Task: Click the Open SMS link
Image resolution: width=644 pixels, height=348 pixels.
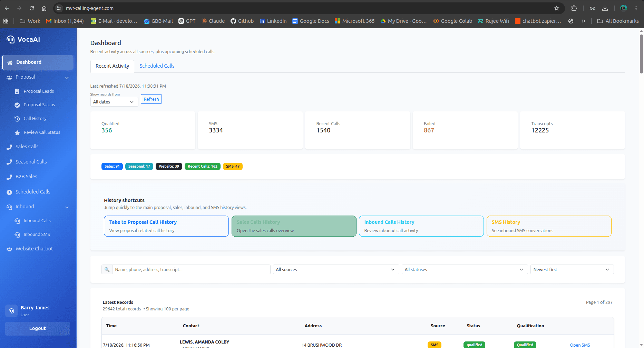Action: click(x=580, y=345)
